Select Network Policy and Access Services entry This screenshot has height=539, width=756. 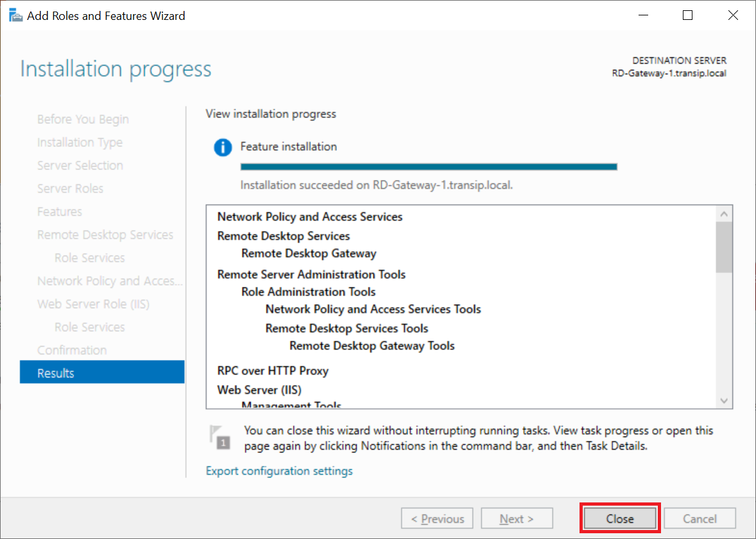[310, 217]
